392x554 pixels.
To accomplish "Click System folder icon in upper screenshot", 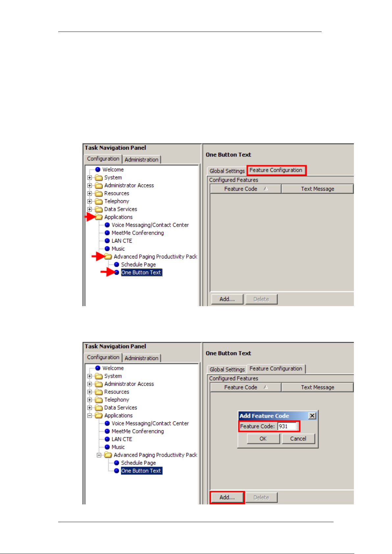I will pyautogui.click(x=99, y=178).
